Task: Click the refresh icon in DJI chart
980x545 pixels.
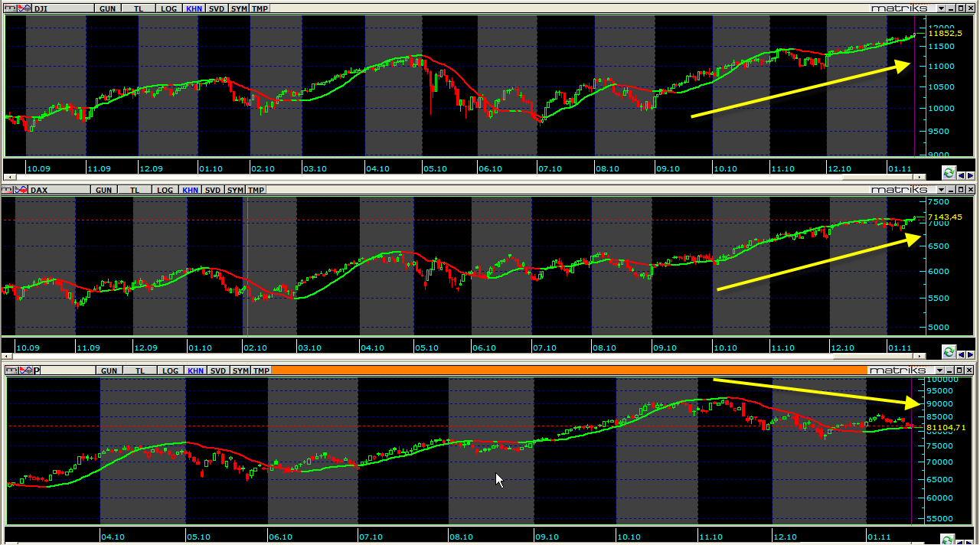Action: pyautogui.click(x=949, y=173)
